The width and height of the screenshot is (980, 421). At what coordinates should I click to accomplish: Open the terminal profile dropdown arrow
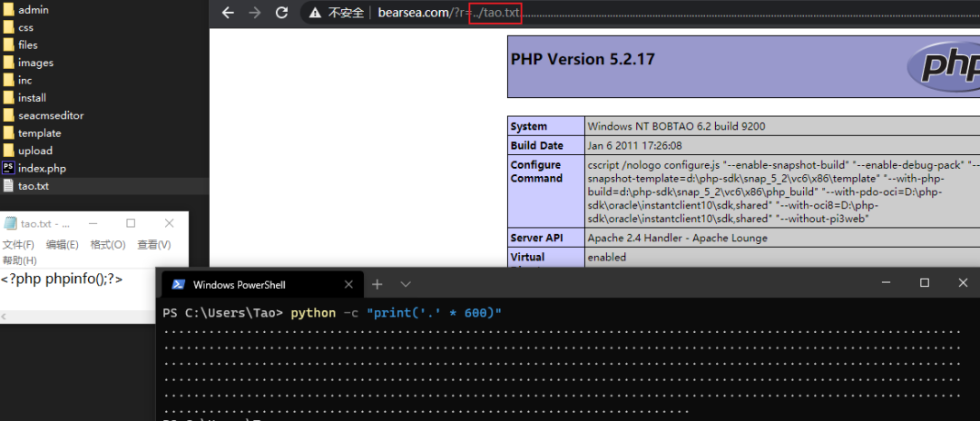pyautogui.click(x=406, y=284)
